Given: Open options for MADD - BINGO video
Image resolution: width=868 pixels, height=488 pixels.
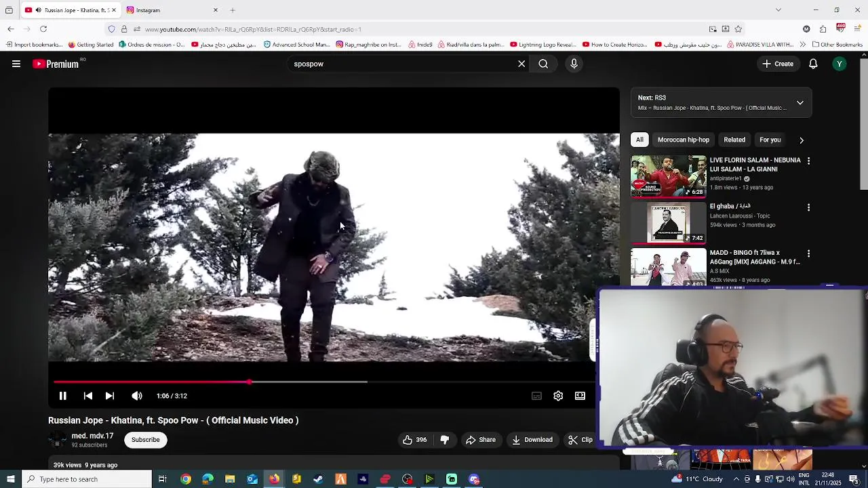Looking at the screenshot, I should [x=808, y=253].
